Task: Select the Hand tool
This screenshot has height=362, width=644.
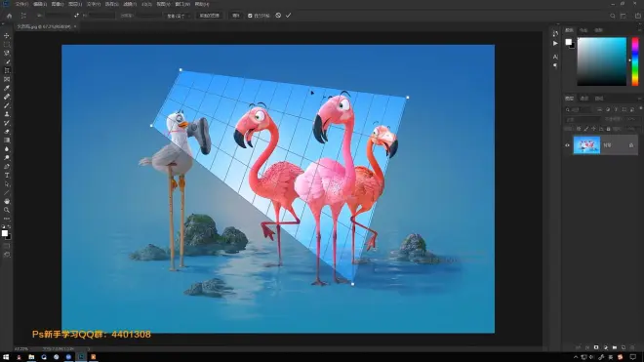Action: point(7,201)
